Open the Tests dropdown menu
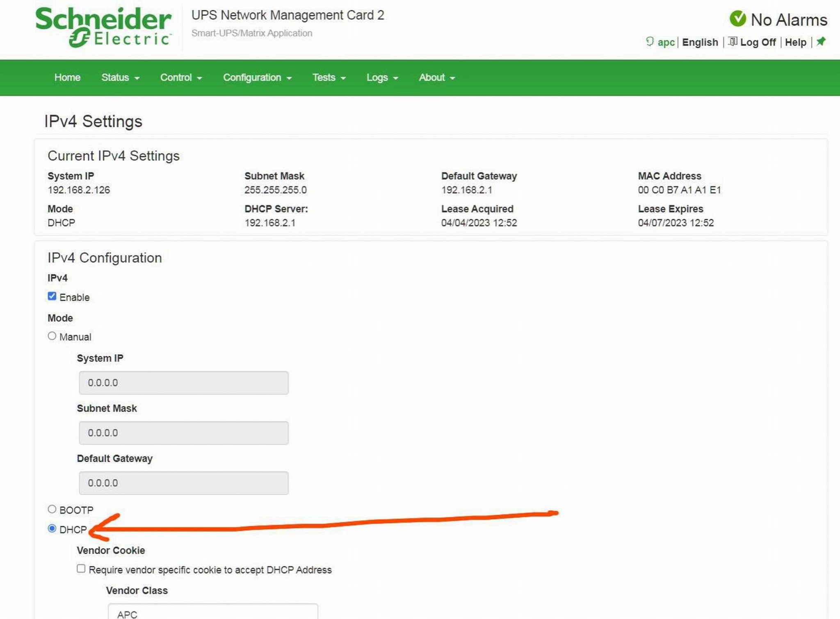 click(x=329, y=77)
